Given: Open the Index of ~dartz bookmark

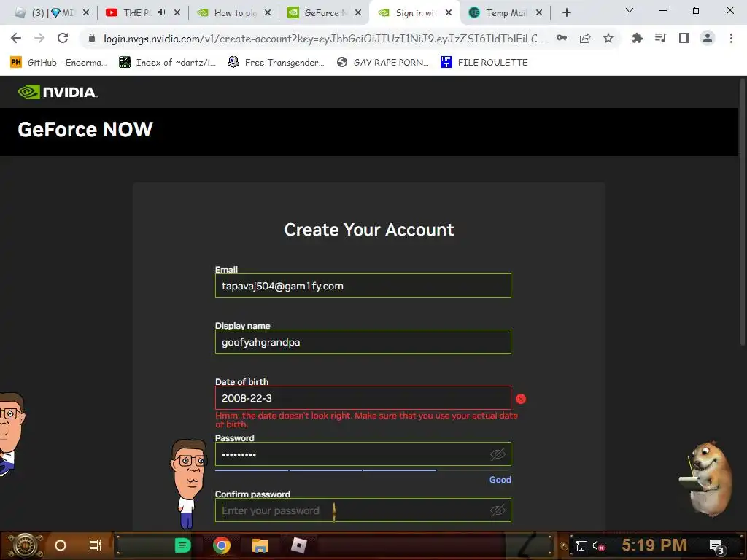Looking at the screenshot, I should (167, 63).
